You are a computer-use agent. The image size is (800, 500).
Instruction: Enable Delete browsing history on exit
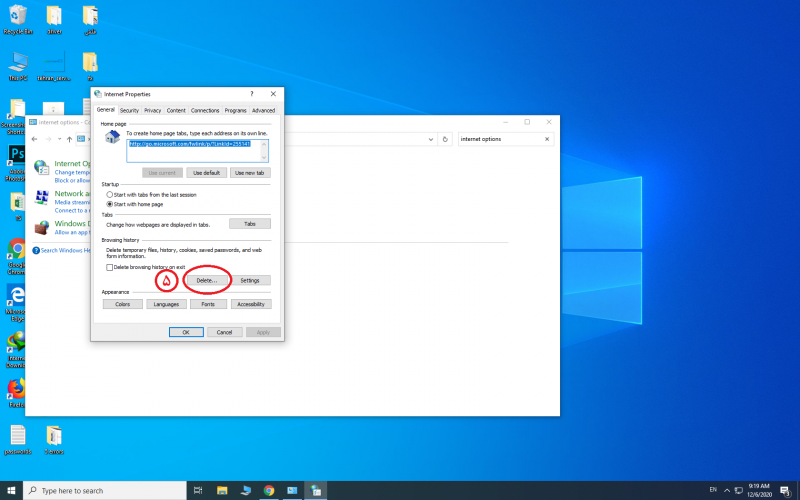110,268
